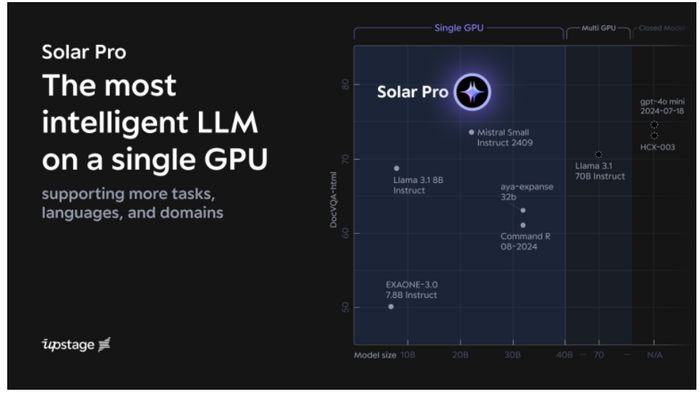Click the Single GPU category label

(459, 28)
